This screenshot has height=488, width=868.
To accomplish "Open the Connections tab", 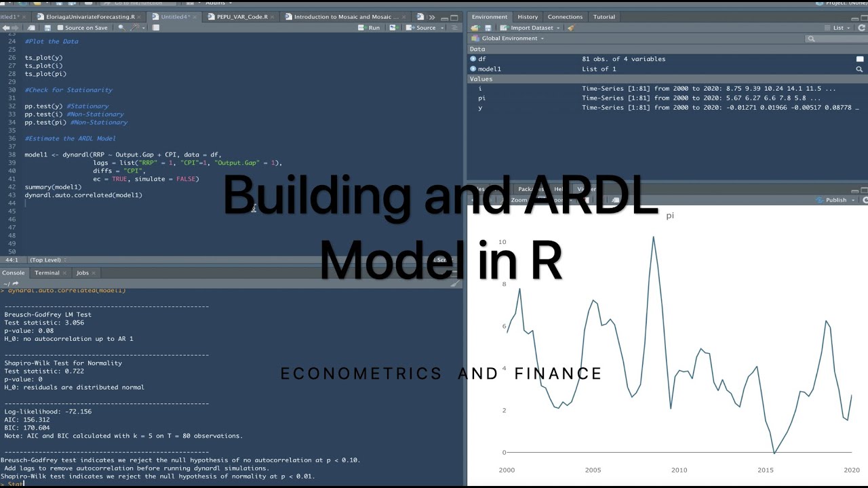I will pyautogui.click(x=565, y=17).
